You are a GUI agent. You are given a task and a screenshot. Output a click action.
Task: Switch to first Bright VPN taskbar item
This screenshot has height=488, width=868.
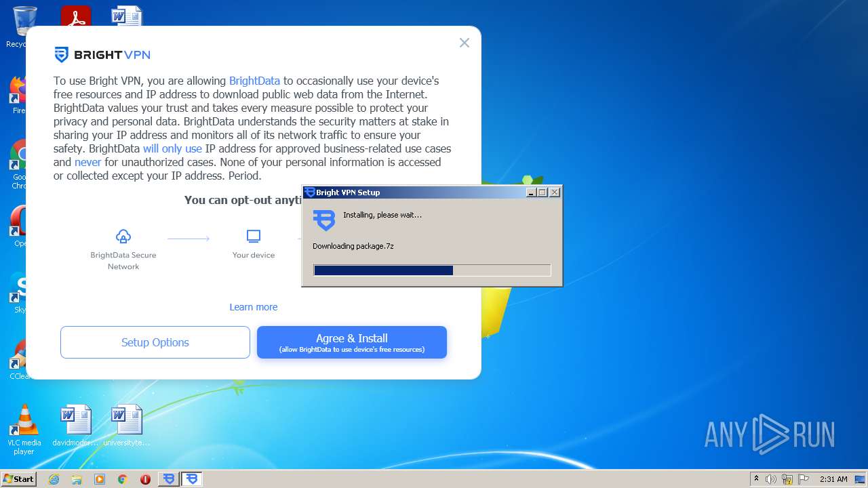point(169,479)
